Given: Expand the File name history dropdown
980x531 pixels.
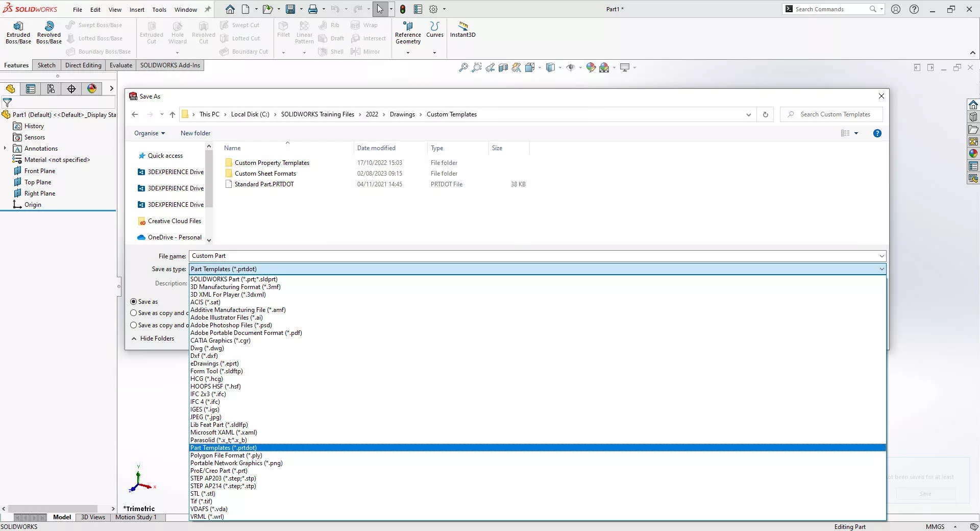Looking at the screenshot, I should 881,256.
